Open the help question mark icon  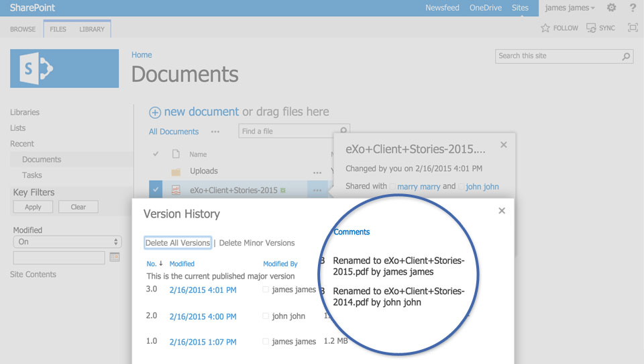click(x=633, y=7)
